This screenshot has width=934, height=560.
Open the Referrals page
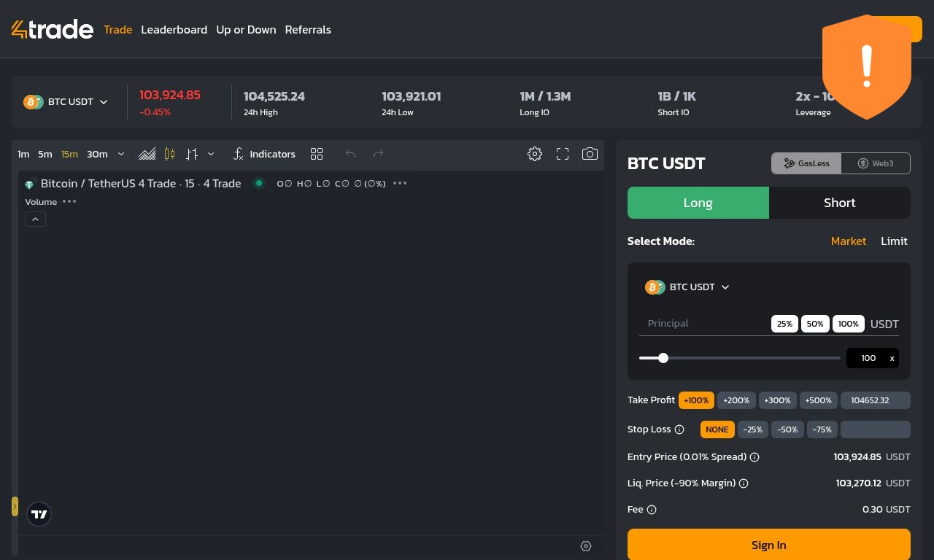click(308, 30)
